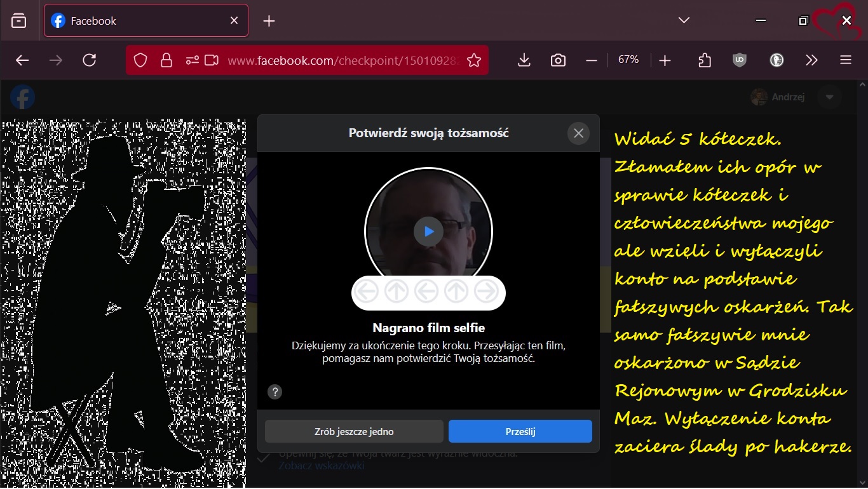Expand the list all tabs dropdown

point(684,20)
